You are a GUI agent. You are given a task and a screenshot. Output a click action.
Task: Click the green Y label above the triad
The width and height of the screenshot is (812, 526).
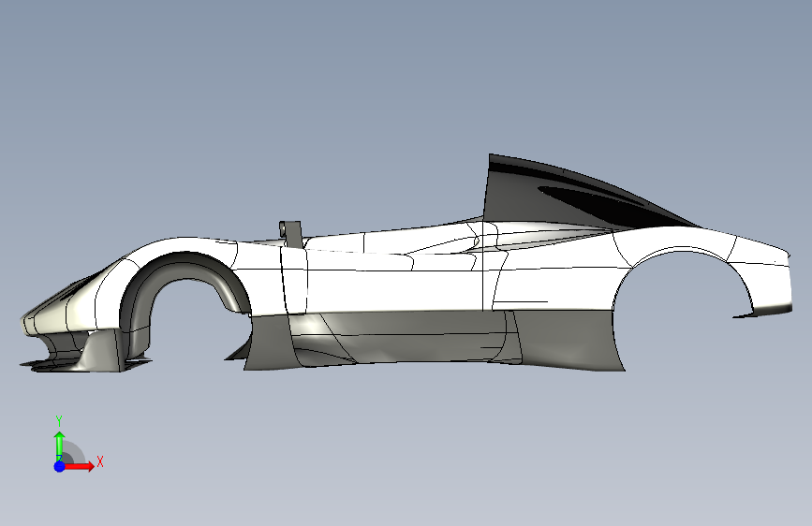59,421
